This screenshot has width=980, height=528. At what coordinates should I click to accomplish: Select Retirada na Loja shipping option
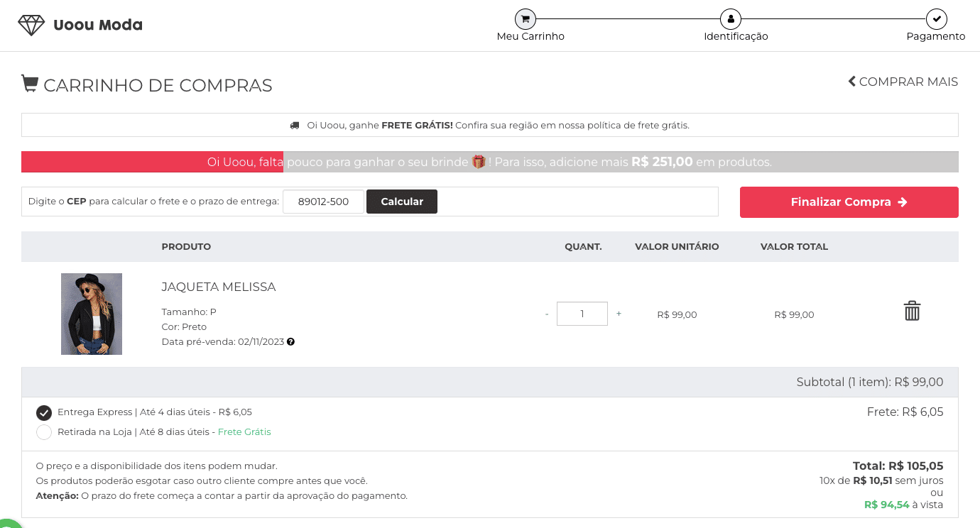[x=44, y=432]
